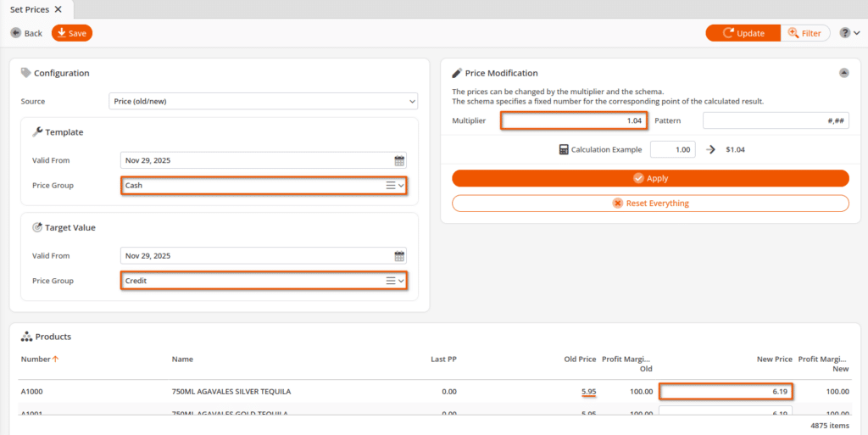Sort products by Number column header
868x435 pixels.
click(36, 359)
